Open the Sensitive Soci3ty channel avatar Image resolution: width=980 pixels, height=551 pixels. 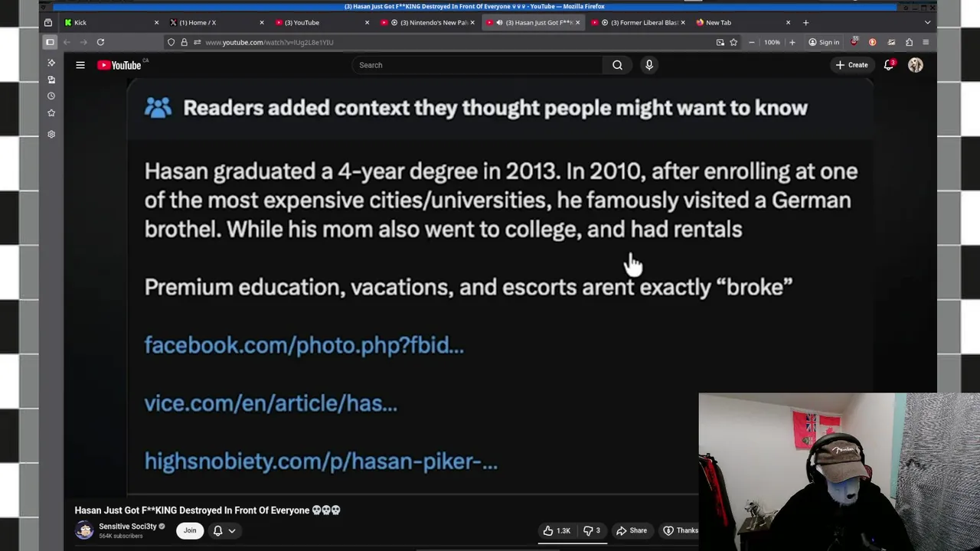[x=84, y=530]
